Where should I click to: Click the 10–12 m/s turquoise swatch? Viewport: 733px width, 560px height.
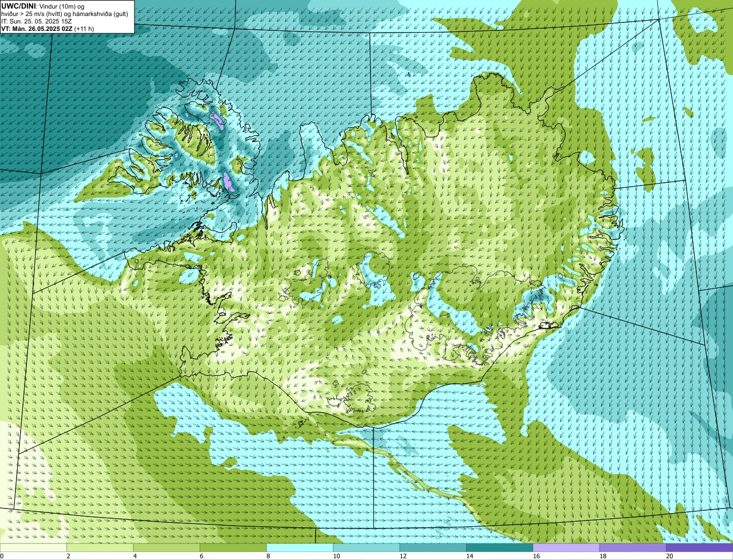point(366,547)
